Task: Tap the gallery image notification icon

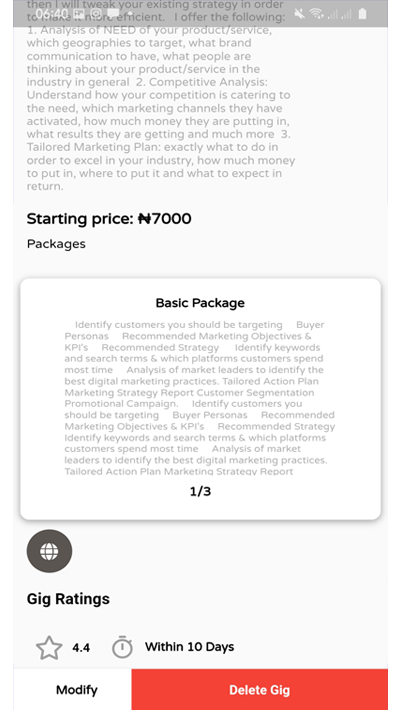Action: [79, 14]
